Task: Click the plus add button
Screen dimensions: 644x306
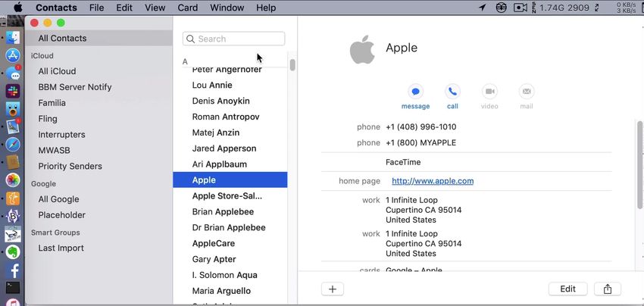Action: coord(333,289)
